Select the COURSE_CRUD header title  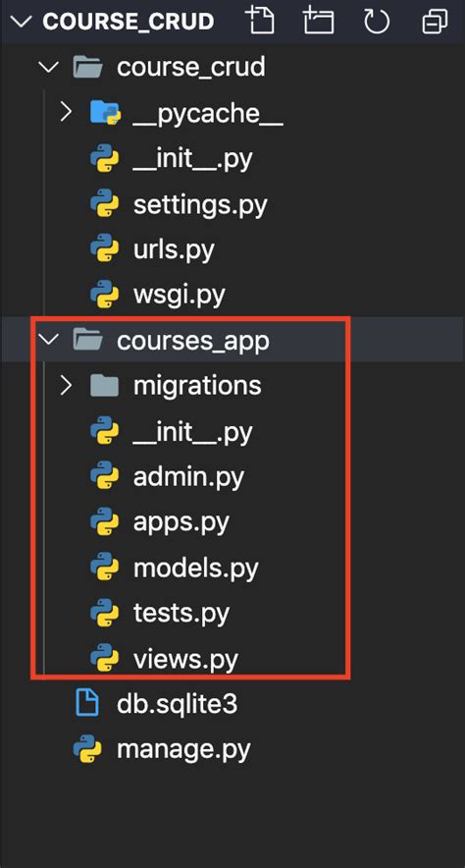click(129, 23)
